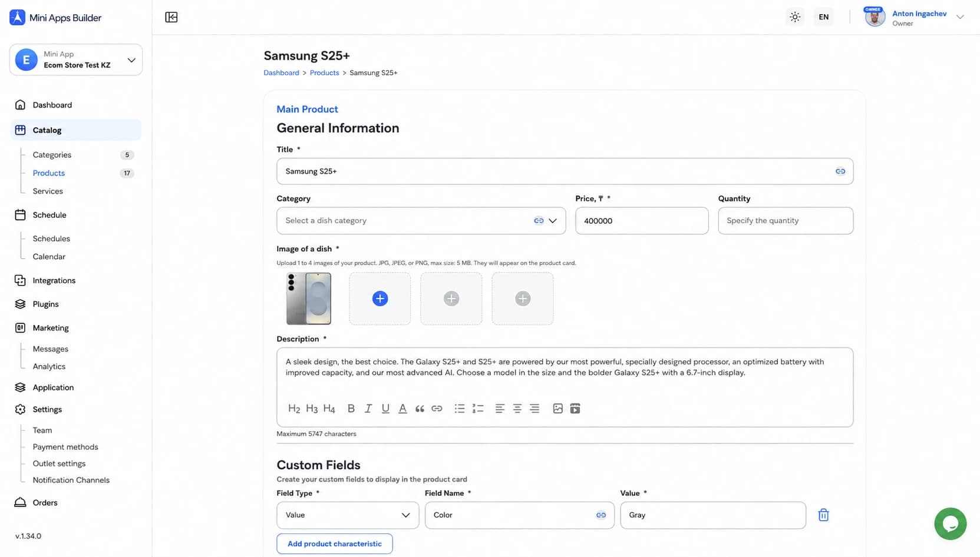Open Catalog section in sidebar
This screenshot has width=980, height=557.
pos(76,130)
